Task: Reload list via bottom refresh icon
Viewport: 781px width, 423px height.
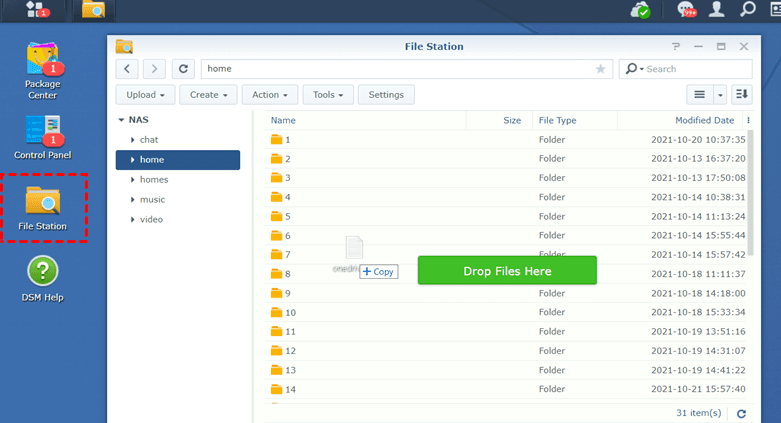Action: click(741, 414)
